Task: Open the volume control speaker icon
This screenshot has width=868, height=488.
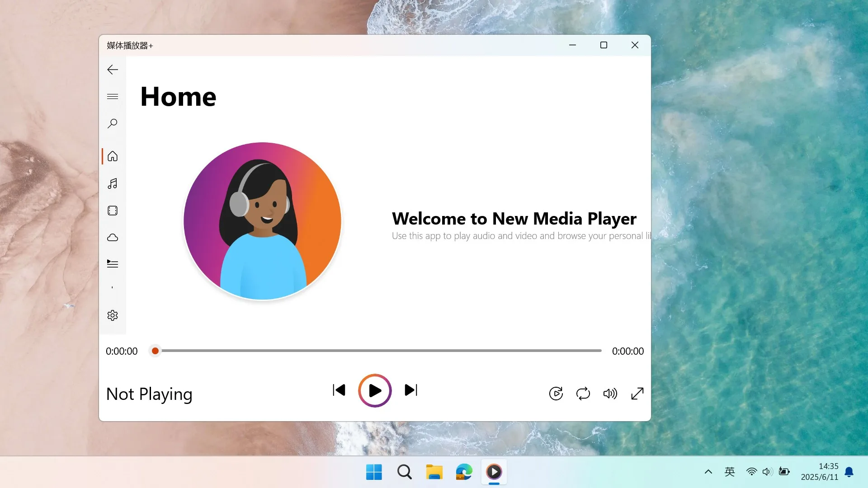Action: tap(610, 394)
